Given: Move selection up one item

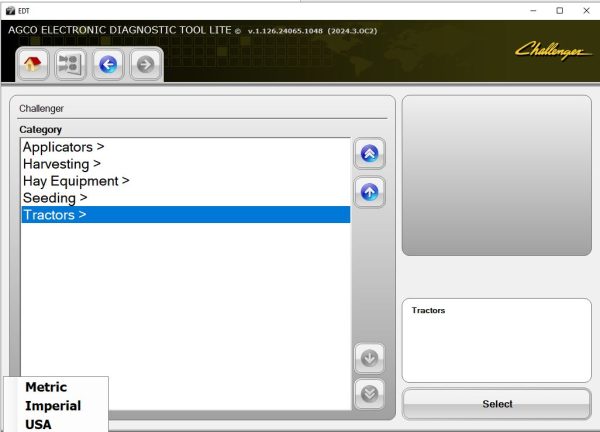Looking at the screenshot, I should [x=369, y=192].
